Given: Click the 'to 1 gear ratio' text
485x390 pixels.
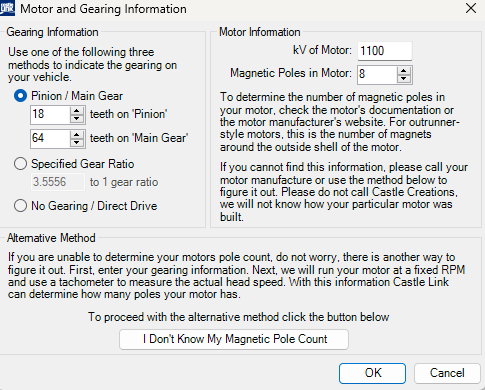Looking at the screenshot, I should (x=124, y=182).
